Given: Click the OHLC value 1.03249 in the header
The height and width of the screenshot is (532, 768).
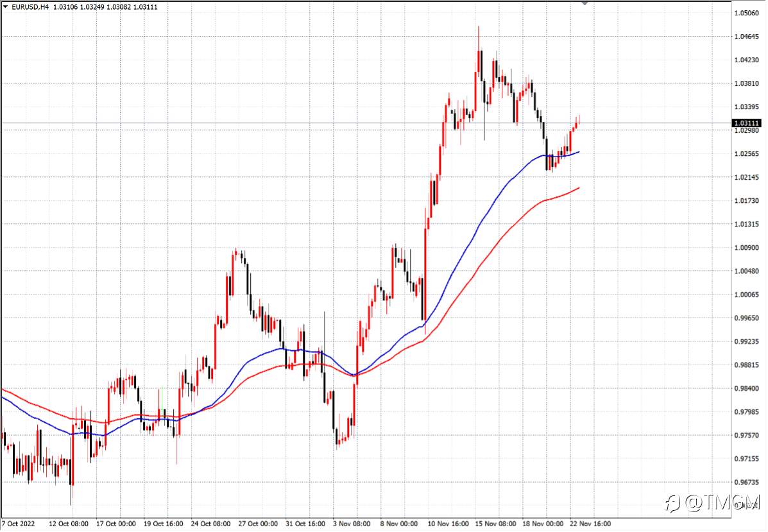Looking at the screenshot, I should coord(93,7).
